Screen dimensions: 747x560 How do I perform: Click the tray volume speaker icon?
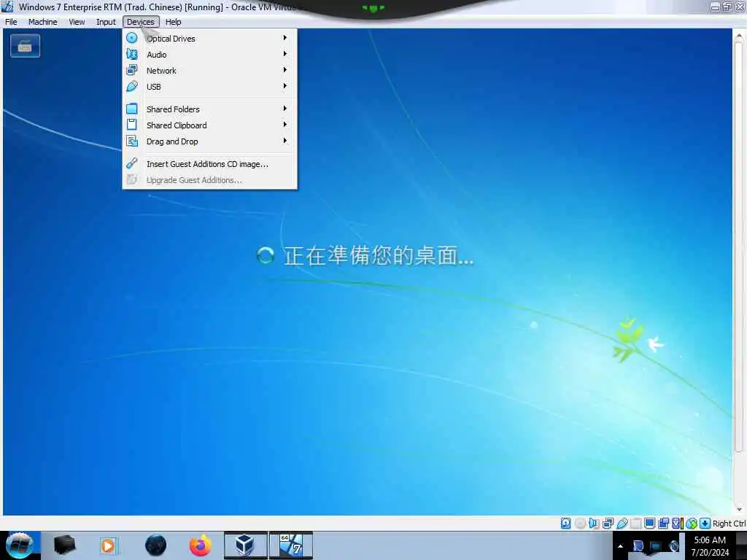pos(673,546)
